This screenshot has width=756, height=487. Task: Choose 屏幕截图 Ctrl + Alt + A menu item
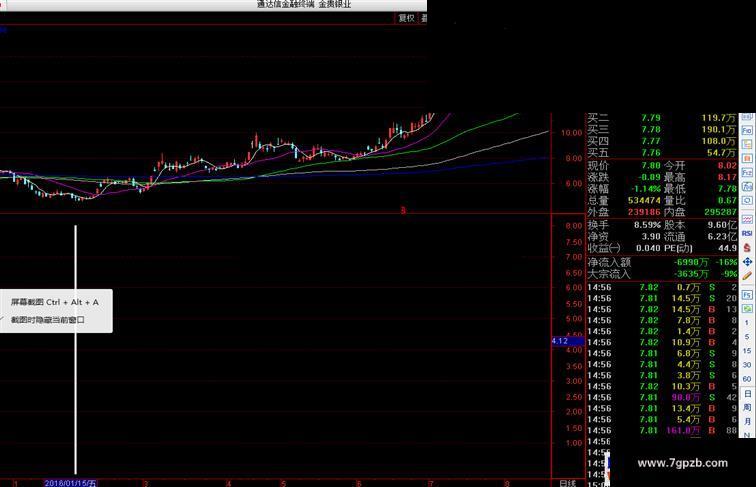[54, 302]
